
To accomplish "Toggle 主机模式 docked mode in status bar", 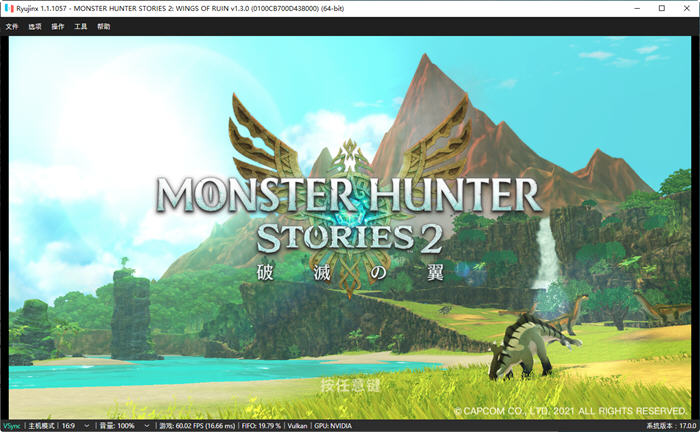I will point(42,426).
